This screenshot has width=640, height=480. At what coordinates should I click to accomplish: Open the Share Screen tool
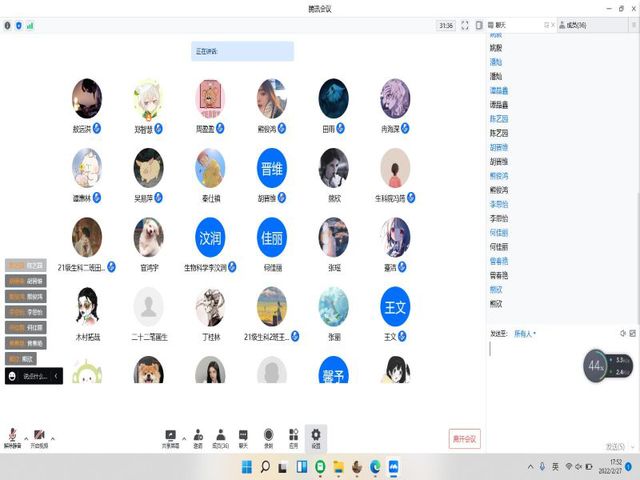click(171, 437)
